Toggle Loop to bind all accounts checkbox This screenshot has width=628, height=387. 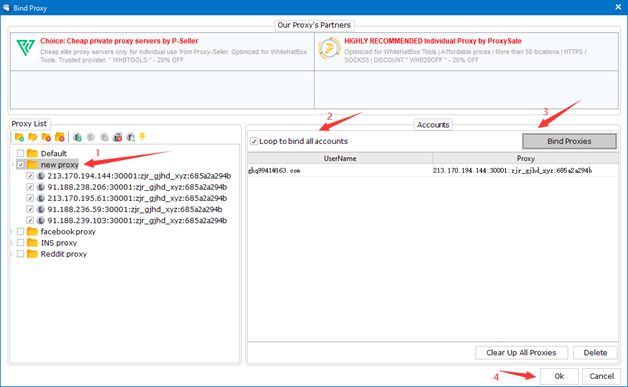tap(254, 141)
